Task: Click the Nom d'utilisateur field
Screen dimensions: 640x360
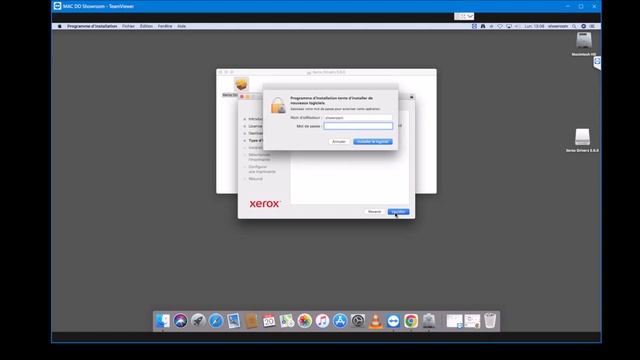Action: coord(358,118)
